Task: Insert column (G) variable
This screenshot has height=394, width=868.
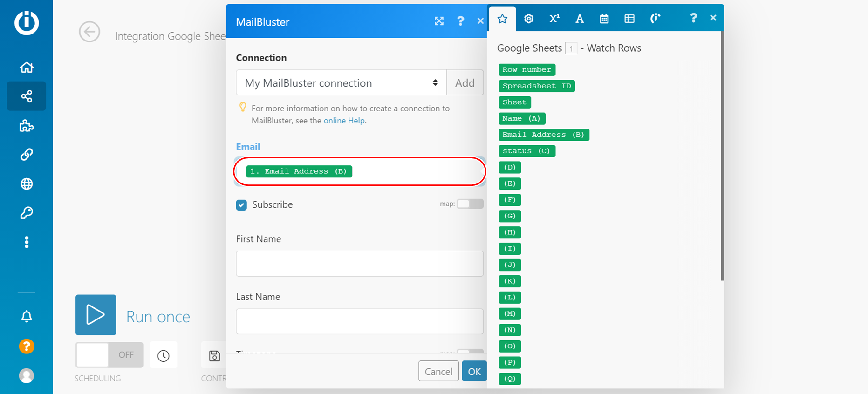Action: pos(510,217)
